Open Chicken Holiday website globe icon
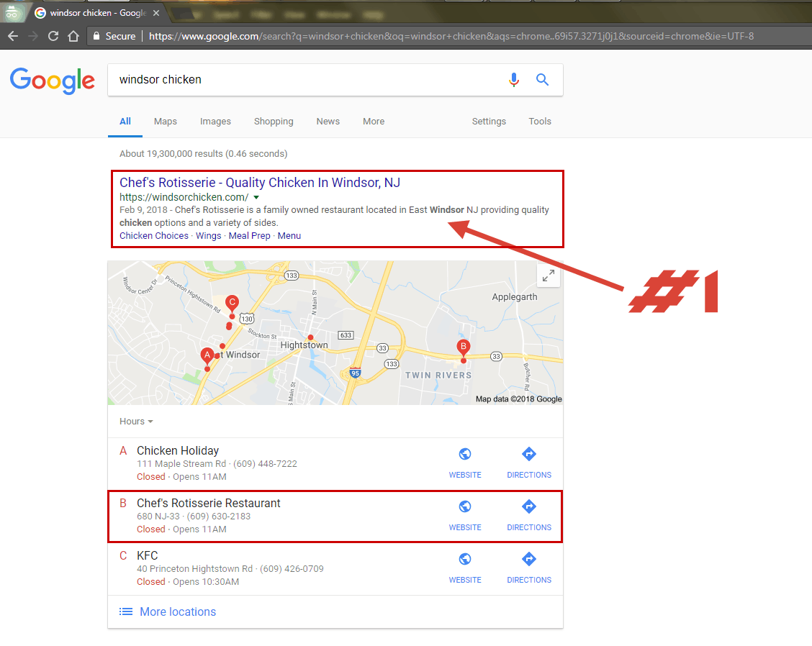Screen dimensions: 812x646 coord(465,454)
